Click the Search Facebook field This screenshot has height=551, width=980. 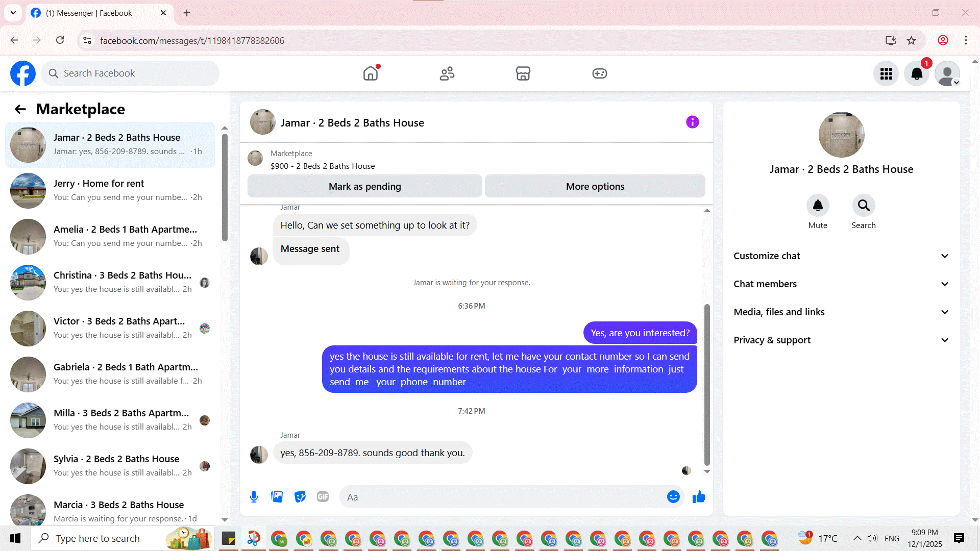(130, 73)
